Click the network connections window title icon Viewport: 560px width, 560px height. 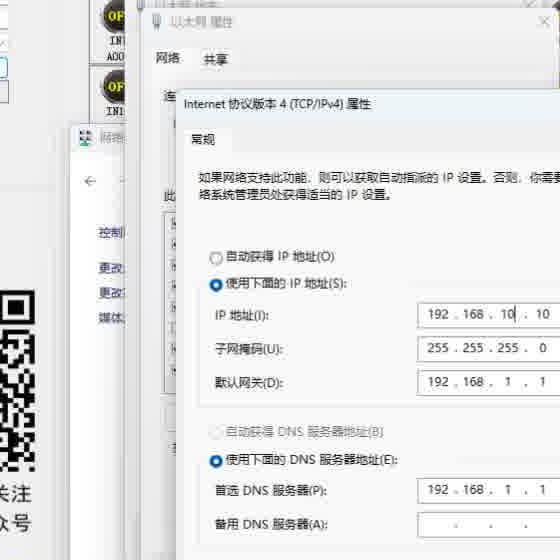click(x=85, y=138)
